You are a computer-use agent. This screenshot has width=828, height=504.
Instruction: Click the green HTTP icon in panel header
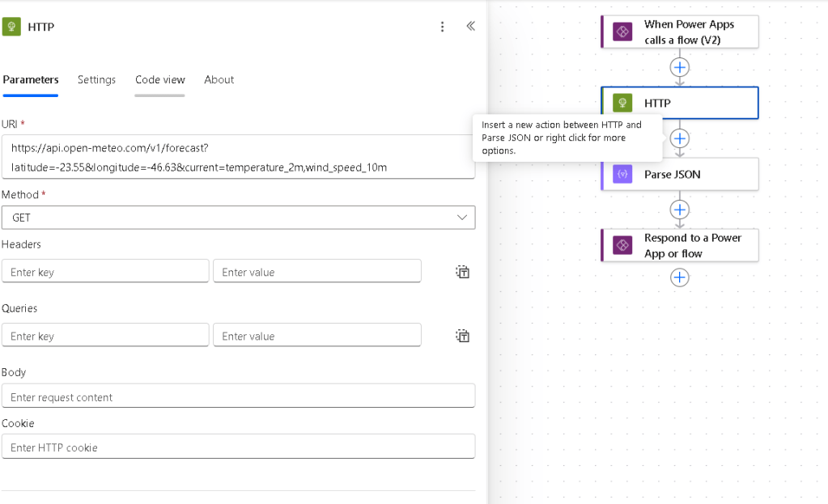[x=11, y=27]
